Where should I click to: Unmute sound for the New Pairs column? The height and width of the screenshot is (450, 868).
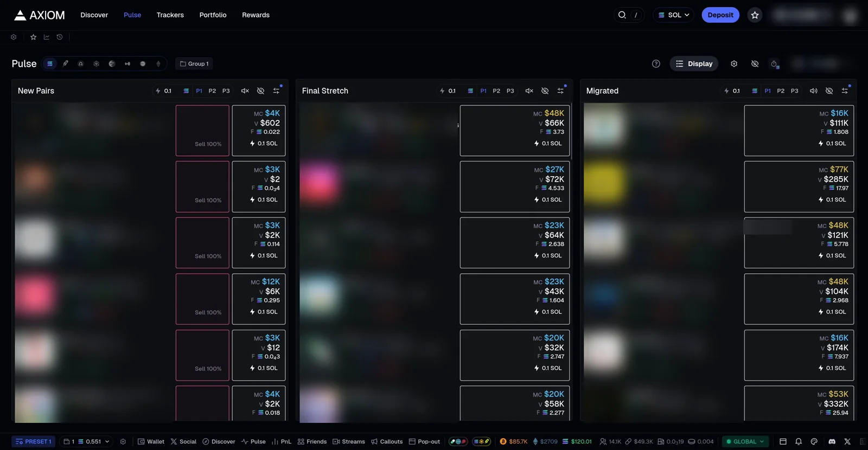tap(245, 91)
